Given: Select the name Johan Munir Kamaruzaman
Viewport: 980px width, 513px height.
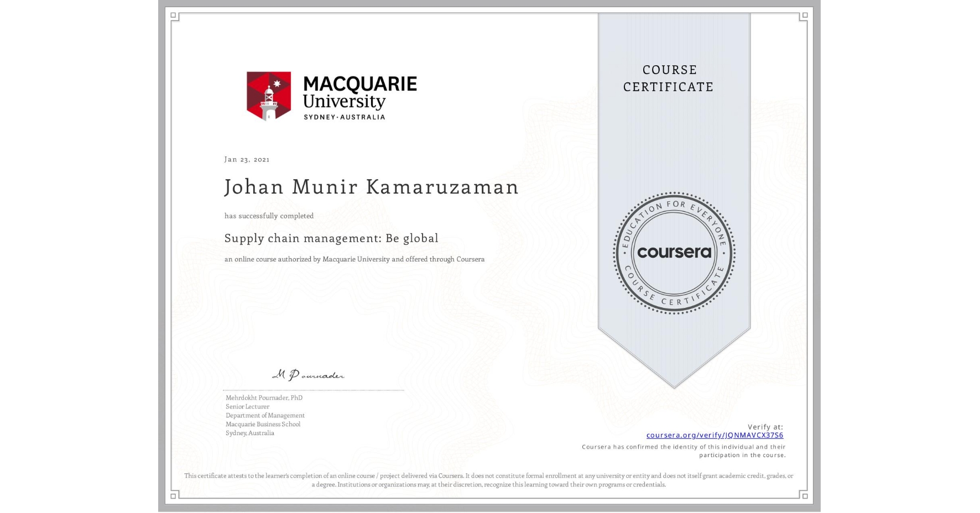Looking at the screenshot, I should point(371,187).
